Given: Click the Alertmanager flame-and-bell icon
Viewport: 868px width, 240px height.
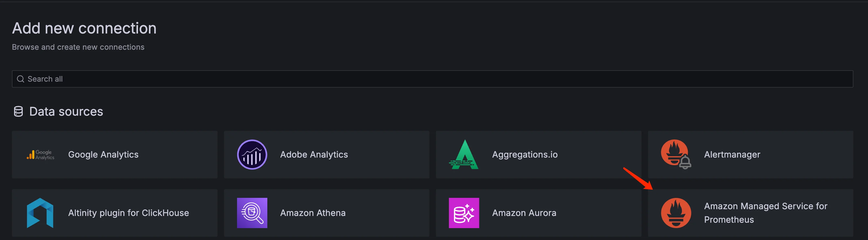Looking at the screenshot, I should 676,154.
